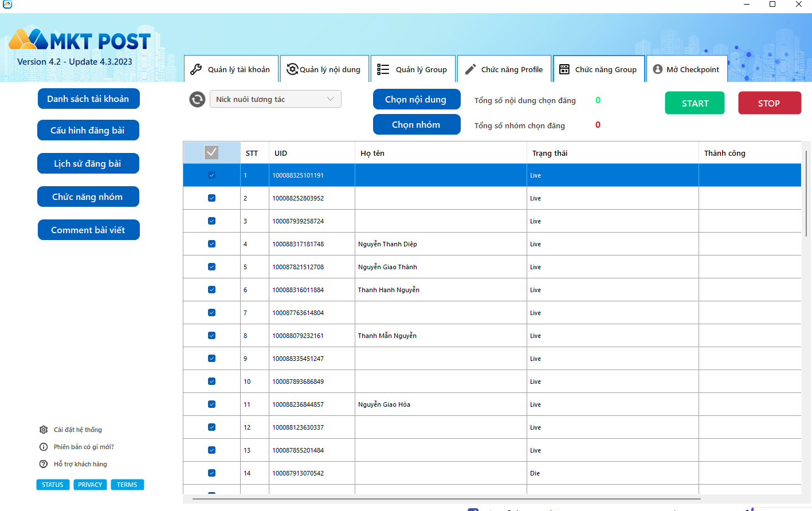This screenshot has height=511, width=812.
Task: Click the name Nguyễn Thanh Diệp
Action: (387, 244)
